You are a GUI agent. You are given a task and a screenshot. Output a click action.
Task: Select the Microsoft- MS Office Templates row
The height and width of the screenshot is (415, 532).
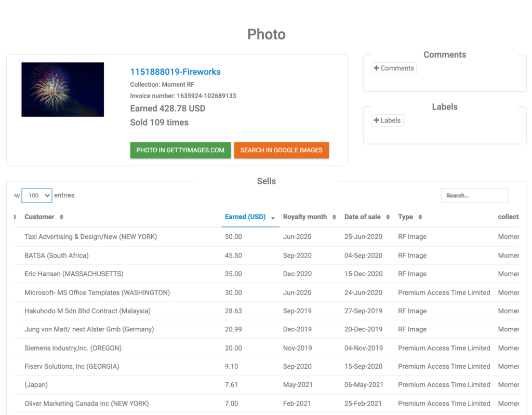click(x=97, y=293)
